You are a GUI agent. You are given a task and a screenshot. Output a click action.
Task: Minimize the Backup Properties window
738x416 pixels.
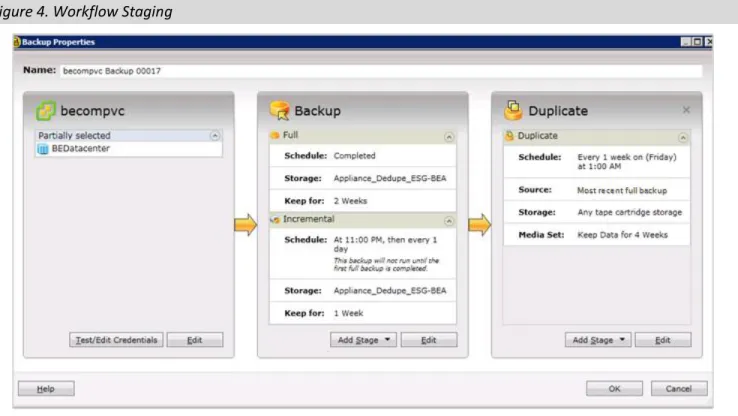686,42
